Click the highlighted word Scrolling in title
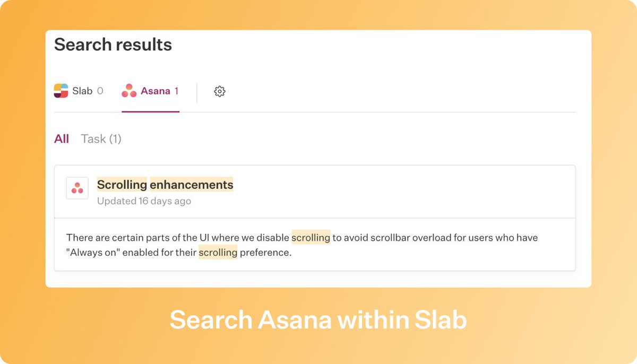Viewport: 637px width, 364px height. point(122,185)
